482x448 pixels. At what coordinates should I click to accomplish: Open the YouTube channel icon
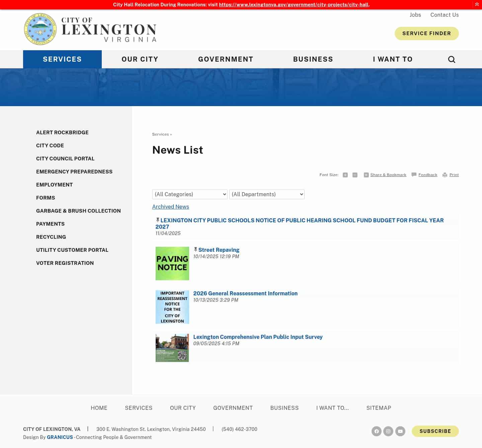click(400, 431)
